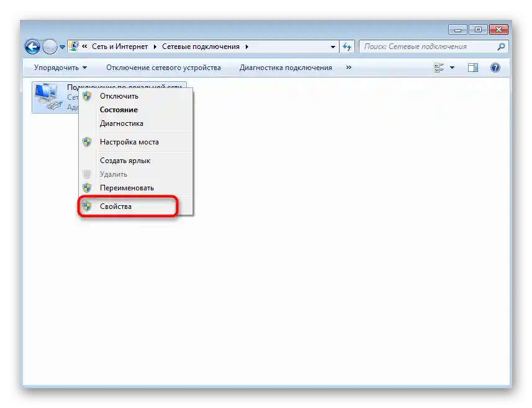Click the network folder icon in address bar
Image resolution: width=532 pixels, height=408 pixels.
pyautogui.click(x=74, y=47)
